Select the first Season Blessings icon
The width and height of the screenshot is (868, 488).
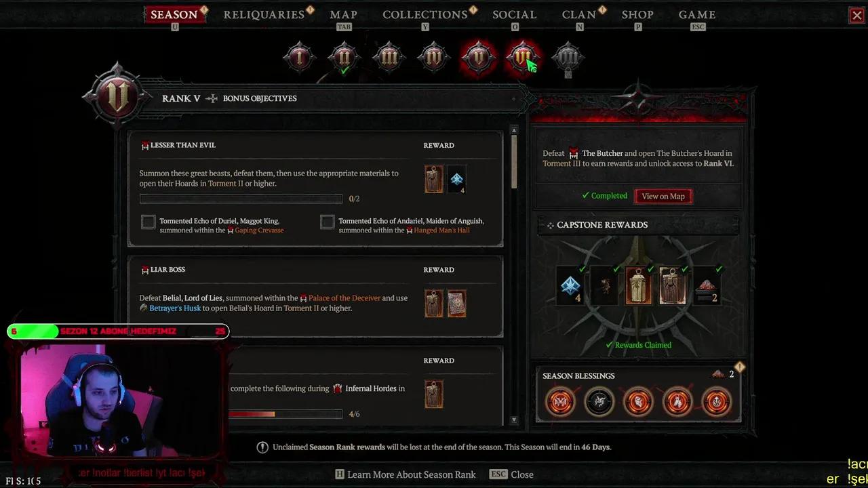coord(561,402)
